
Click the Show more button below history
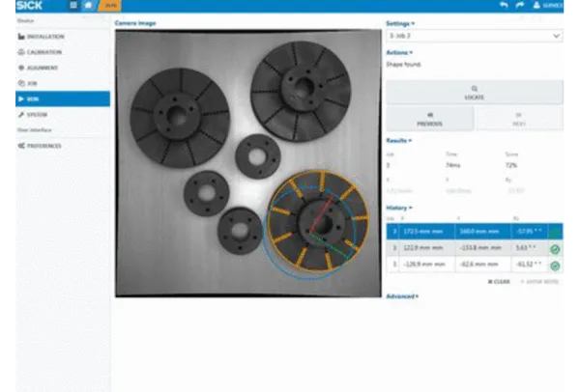[x=540, y=282]
